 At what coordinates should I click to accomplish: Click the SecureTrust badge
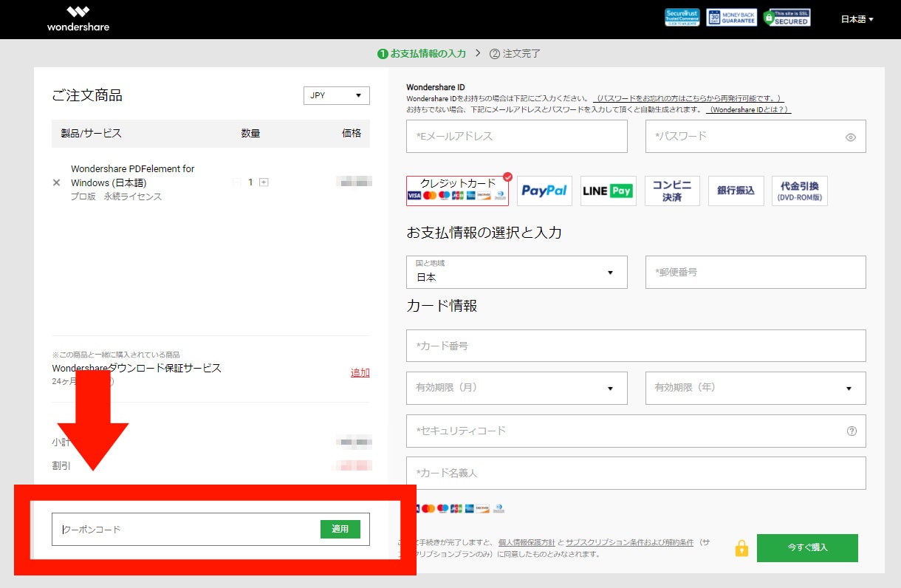click(682, 18)
